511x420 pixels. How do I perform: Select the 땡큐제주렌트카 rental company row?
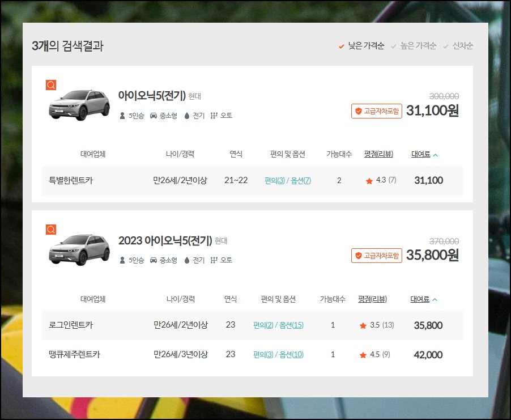coord(252,354)
